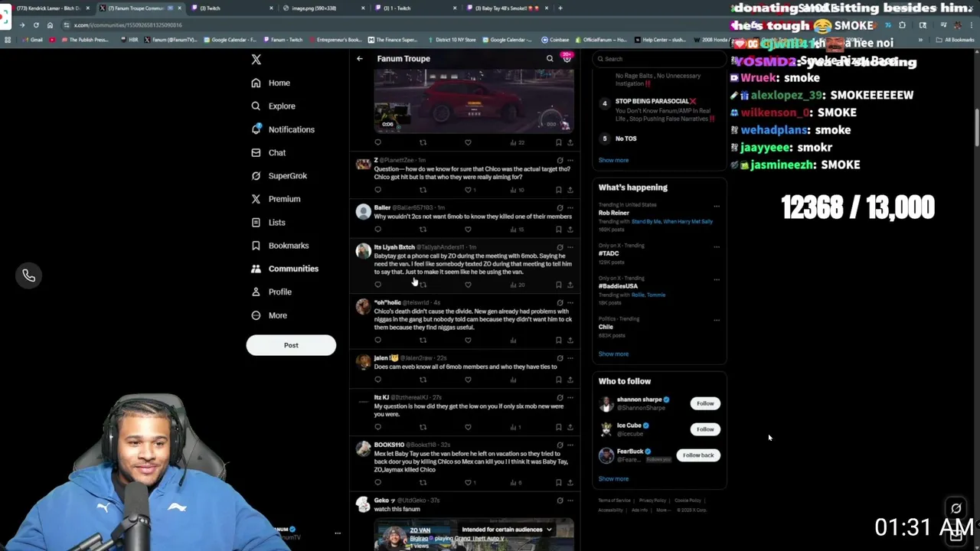Bookmark Baller's post

pos(558,230)
